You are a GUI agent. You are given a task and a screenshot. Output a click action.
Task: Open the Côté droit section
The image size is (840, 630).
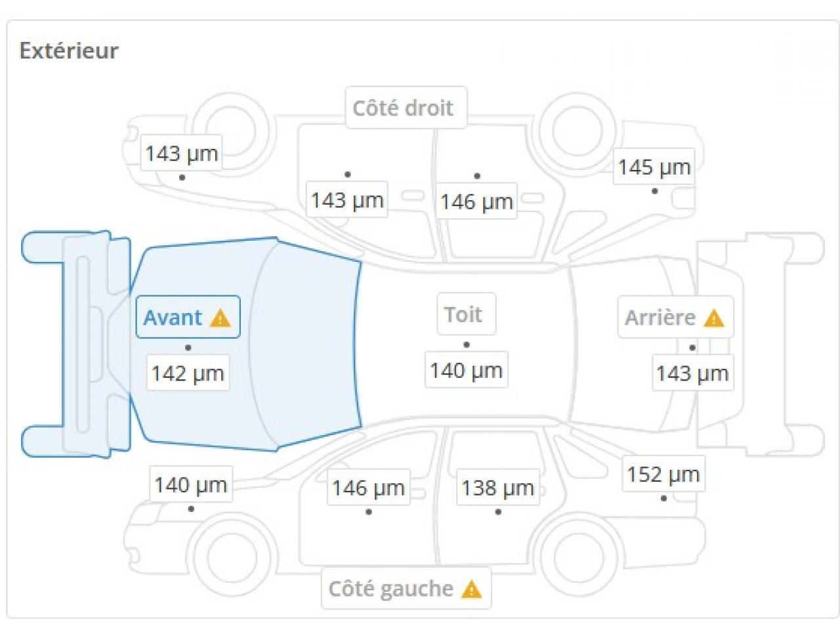(x=403, y=108)
